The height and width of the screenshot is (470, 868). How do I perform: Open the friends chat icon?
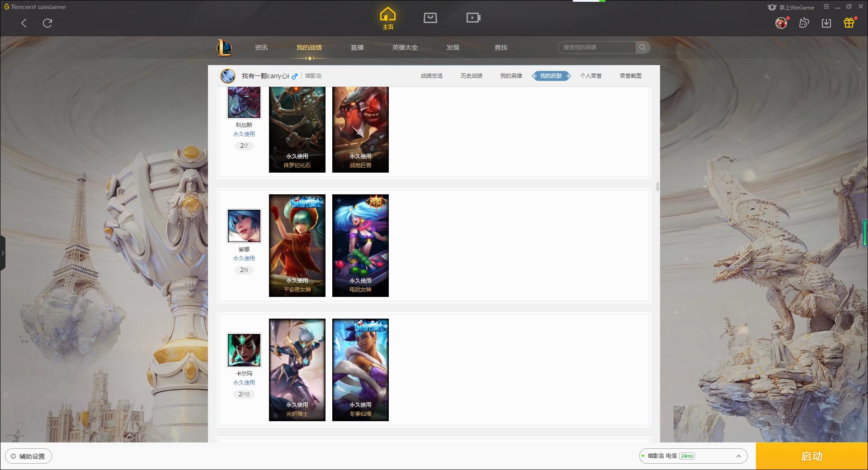point(804,23)
